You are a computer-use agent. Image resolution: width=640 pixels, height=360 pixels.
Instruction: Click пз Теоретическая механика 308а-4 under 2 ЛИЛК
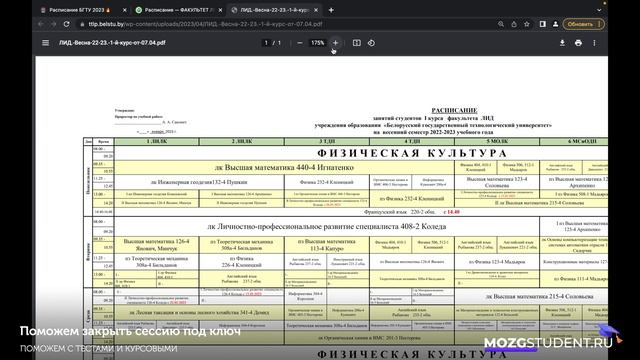[x=241, y=245]
